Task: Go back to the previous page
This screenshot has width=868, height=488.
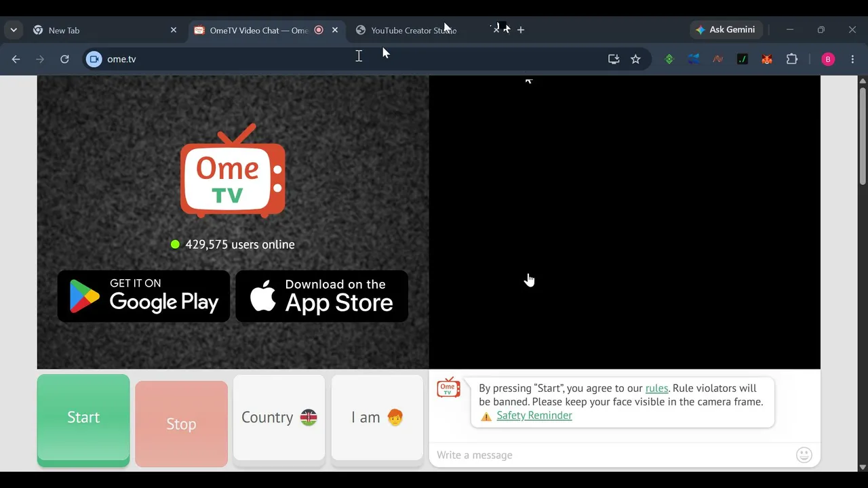Action: click(16, 59)
